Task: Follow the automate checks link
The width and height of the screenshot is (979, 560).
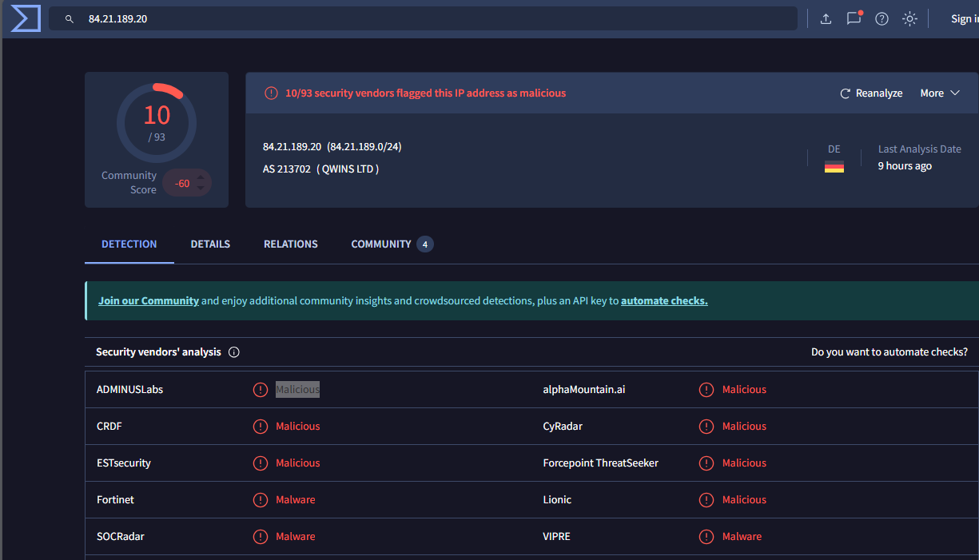Action: tap(664, 301)
